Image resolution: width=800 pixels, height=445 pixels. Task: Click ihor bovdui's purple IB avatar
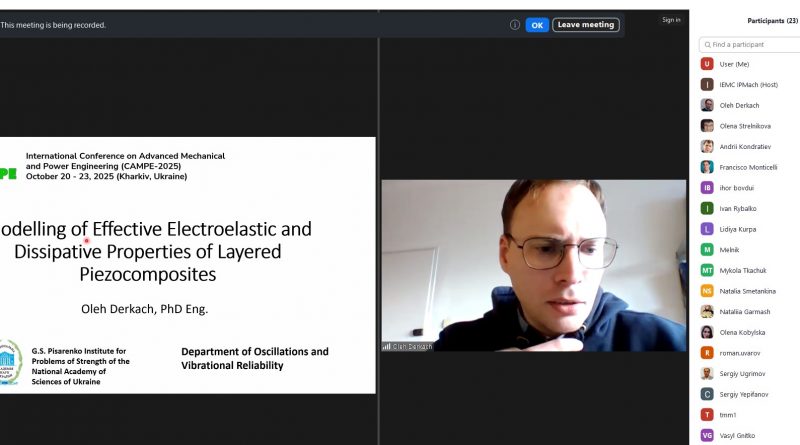707,187
